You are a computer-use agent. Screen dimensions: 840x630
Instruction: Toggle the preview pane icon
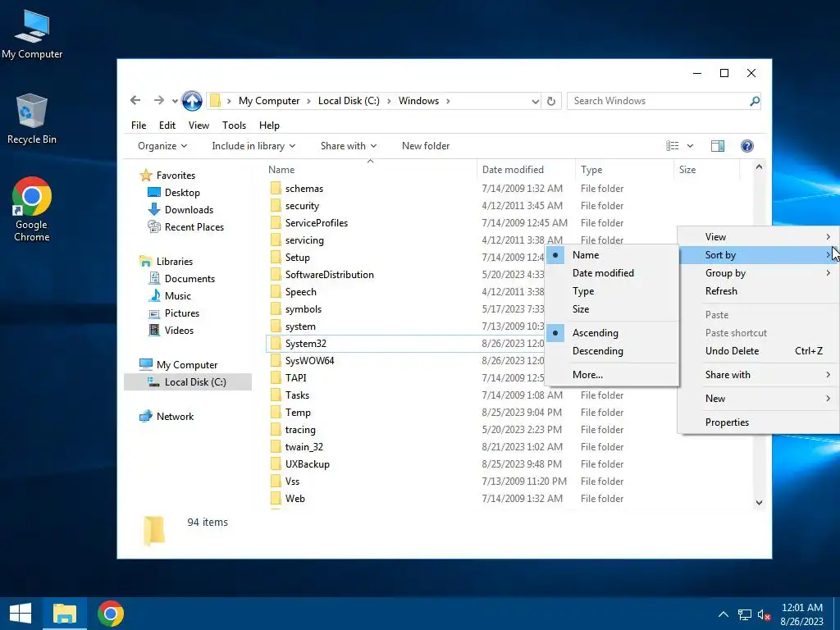717,146
